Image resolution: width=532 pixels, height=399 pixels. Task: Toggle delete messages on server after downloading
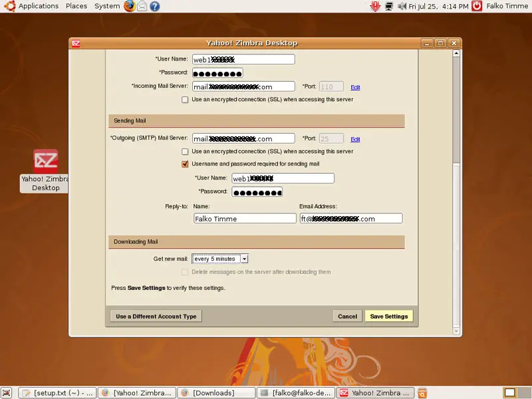tap(185, 272)
